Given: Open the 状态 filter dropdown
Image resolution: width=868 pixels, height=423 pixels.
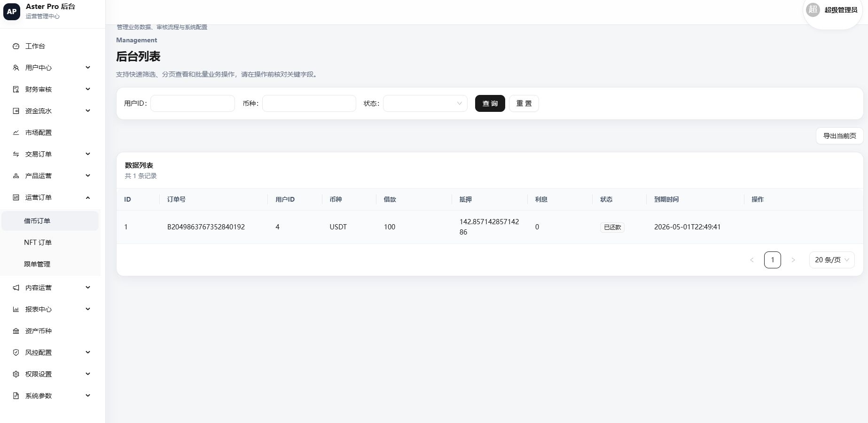Looking at the screenshot, I should click(x=425, y=103).
